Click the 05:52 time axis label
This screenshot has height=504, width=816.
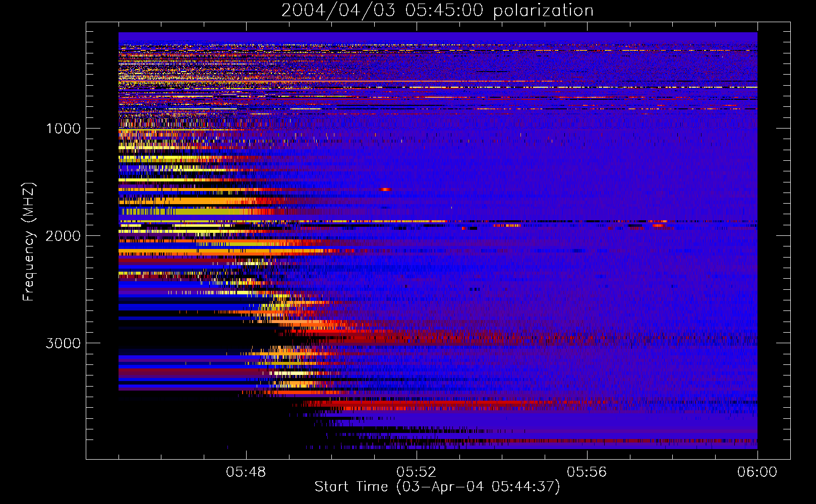(x=417, y=472)
